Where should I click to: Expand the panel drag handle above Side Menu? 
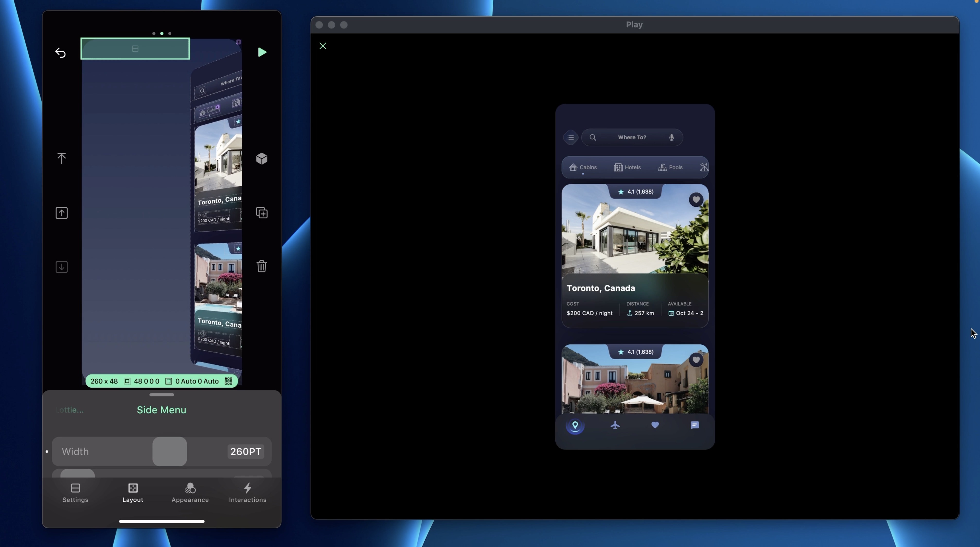tap(162, 395)
